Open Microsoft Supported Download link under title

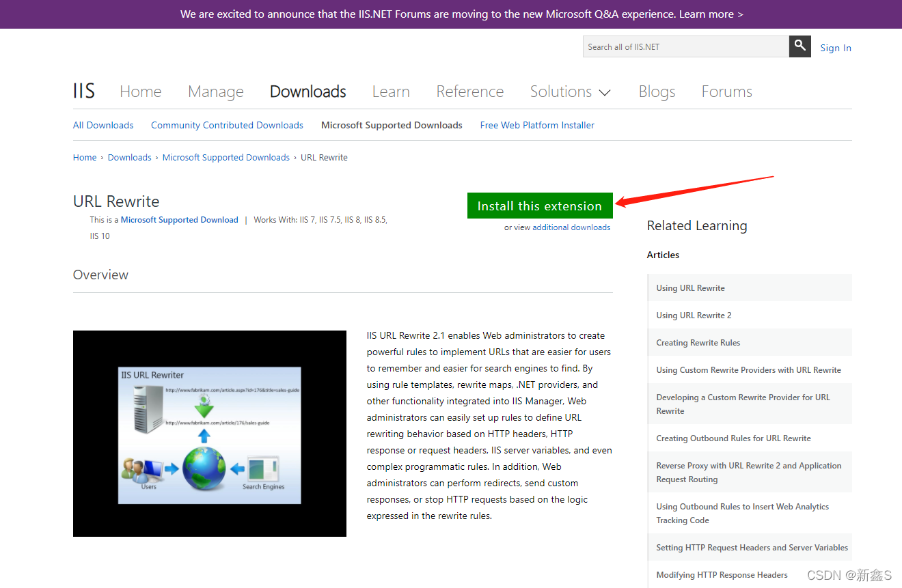180,220
